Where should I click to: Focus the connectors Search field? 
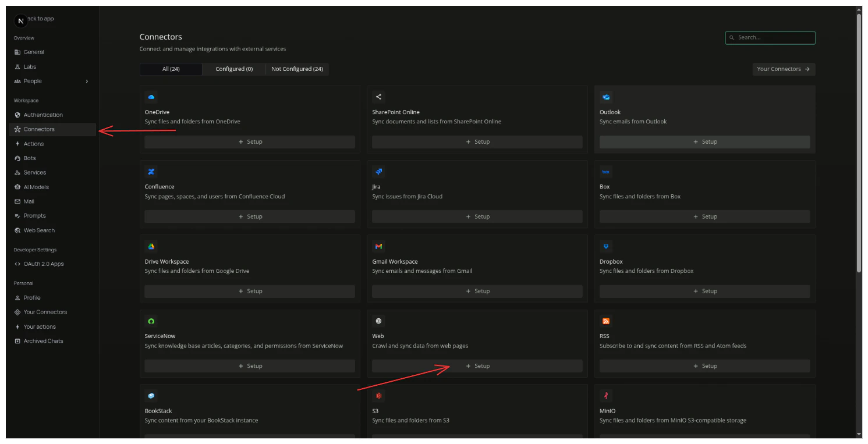pos(770,38)
